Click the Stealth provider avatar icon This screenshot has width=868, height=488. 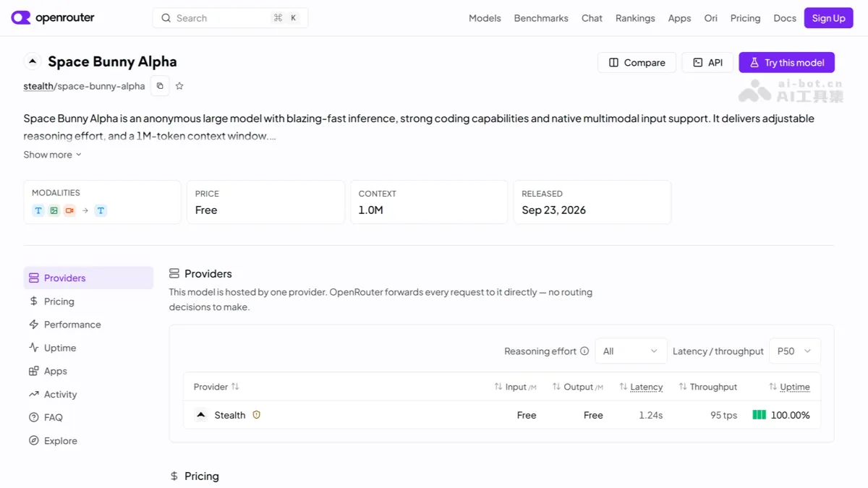[x=201, y=415]
